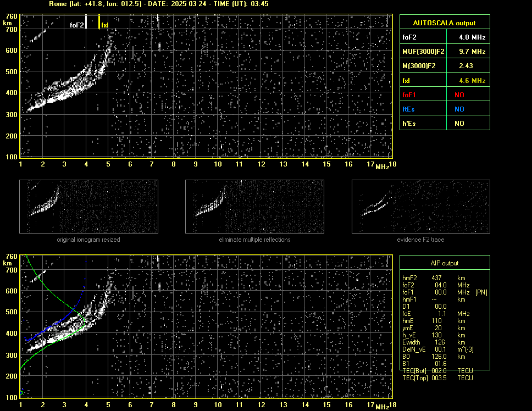Click the NO value beside foF1
532x411 pixels.
(x=459, y=95)
